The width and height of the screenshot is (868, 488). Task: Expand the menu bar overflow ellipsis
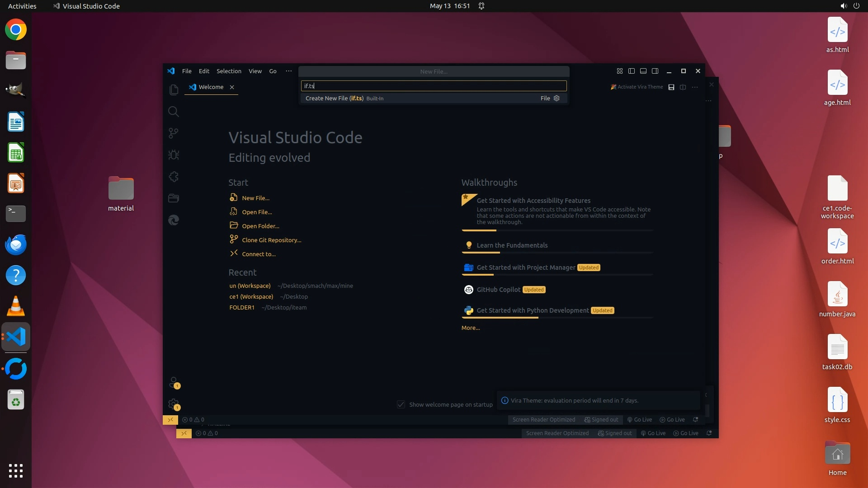point(288,71)
